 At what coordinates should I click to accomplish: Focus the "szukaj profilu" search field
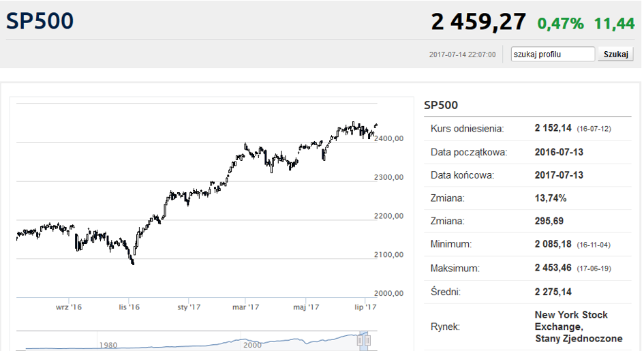coord(553,55)
